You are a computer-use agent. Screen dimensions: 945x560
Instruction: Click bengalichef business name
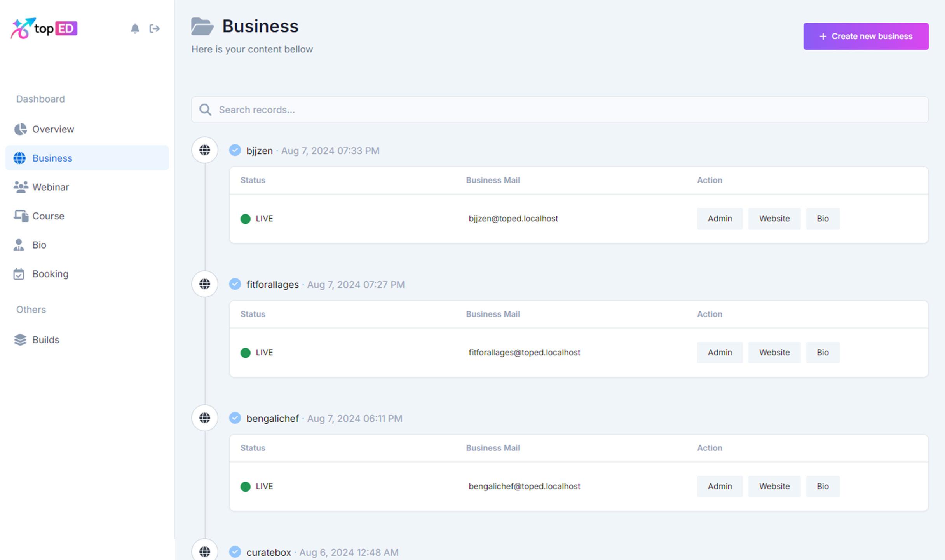(x=272, y=419)
